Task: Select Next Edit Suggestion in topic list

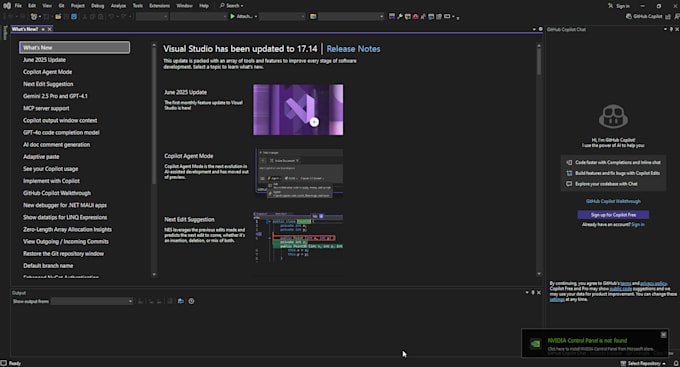Action: (48, 84)
